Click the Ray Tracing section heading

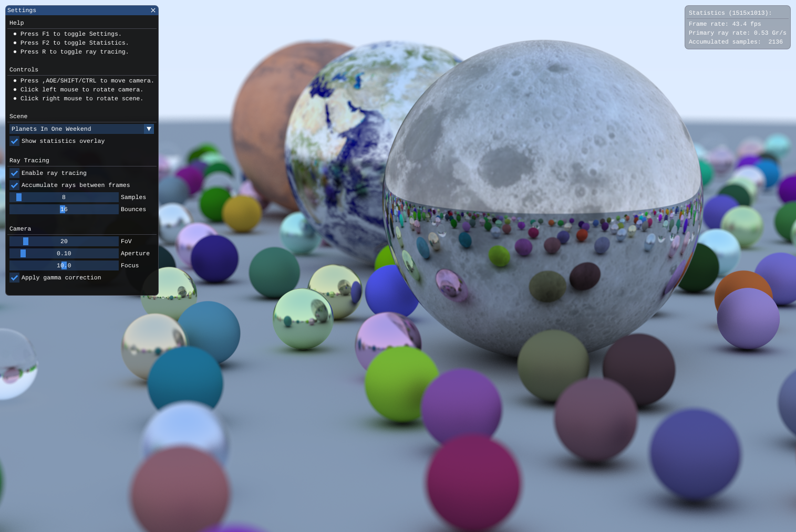point(29,160)
